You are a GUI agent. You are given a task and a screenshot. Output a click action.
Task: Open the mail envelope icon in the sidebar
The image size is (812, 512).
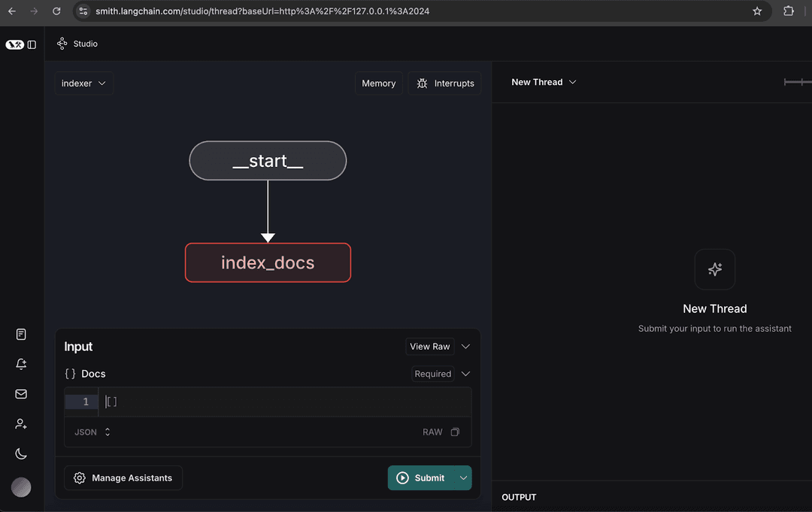20,393
